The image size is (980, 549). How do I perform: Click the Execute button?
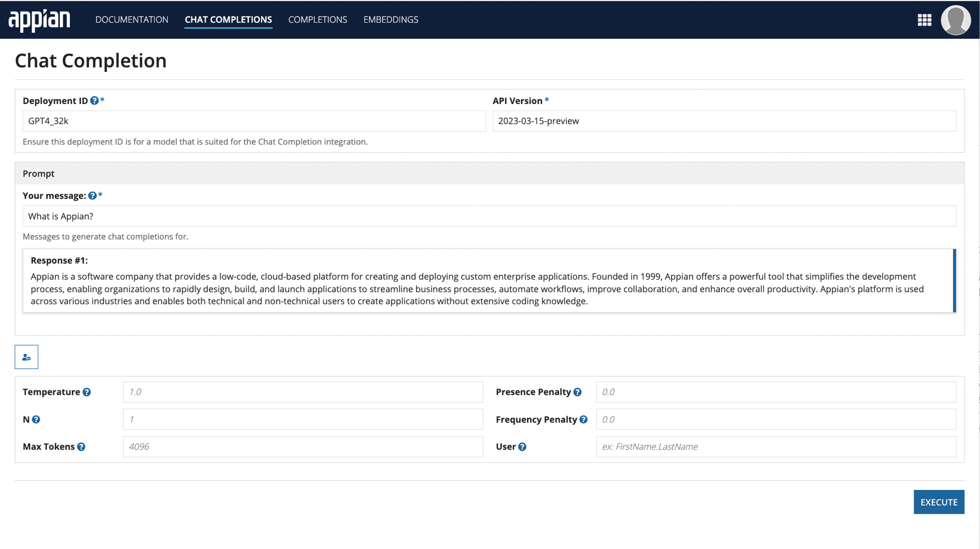click(x=939, y=502)
